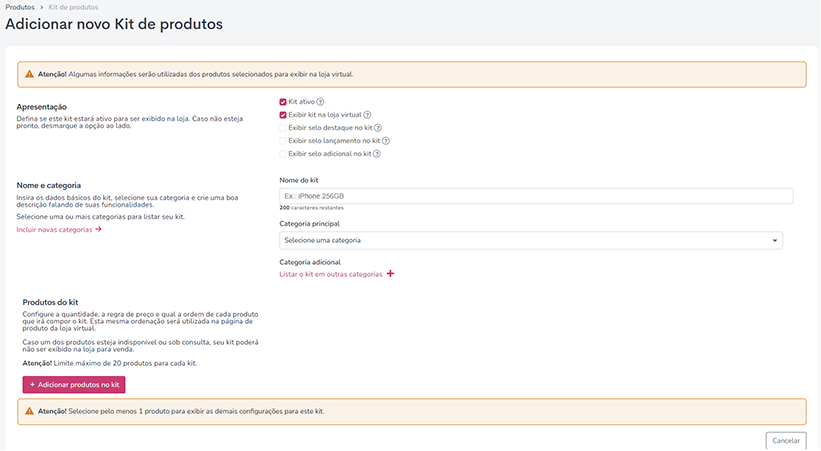Uncheck the Kit ativo checkbox
Image resolution: width=821 pixels, height=451 pixels.
pyautogui.click(x=283, y=102)
